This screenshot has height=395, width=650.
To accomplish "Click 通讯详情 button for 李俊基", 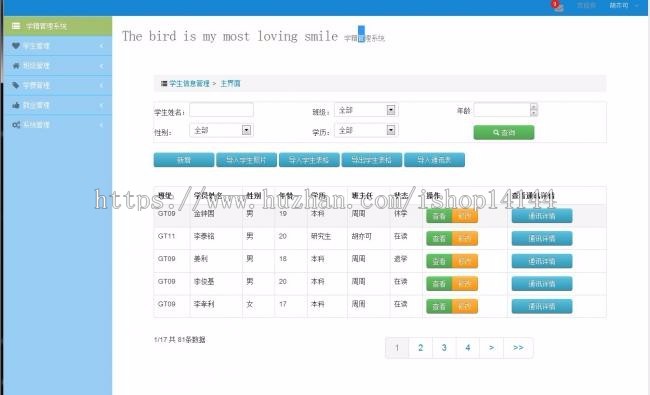I will 542,284.
